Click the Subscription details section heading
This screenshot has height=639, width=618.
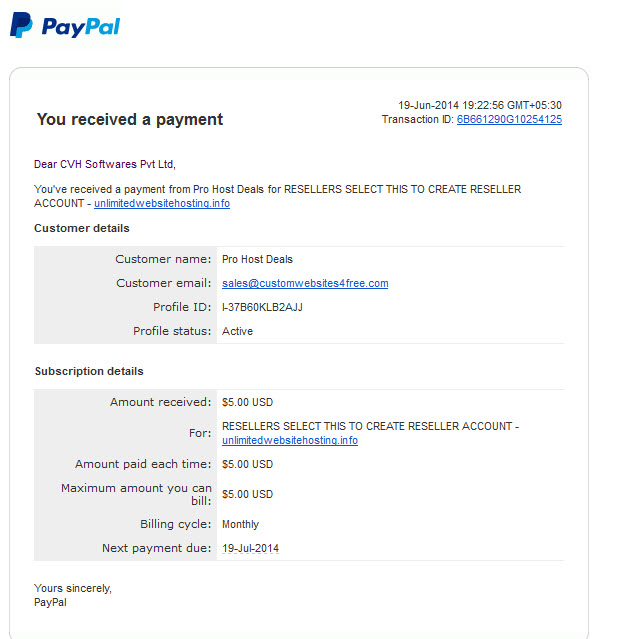tap(89, 371)
